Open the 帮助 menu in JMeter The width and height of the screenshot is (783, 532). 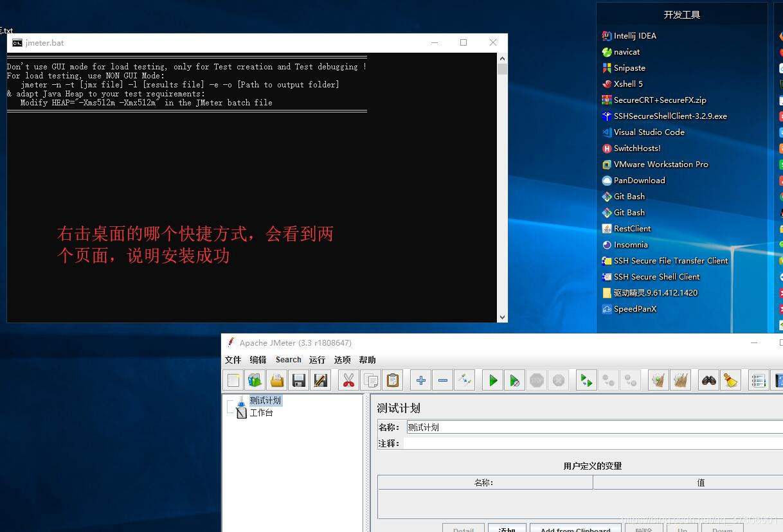[x=367, y=360]
